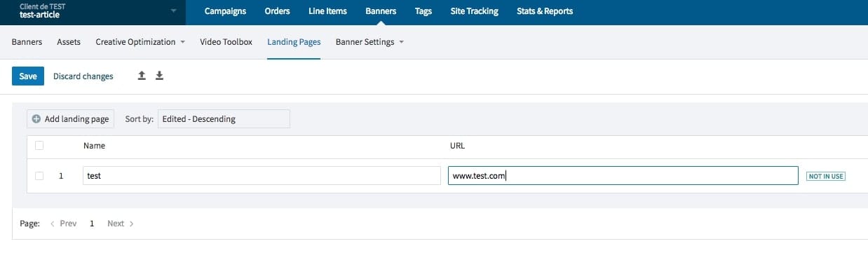Select the Landing Pages tab
Screen dimensions: 868x267
294,42
